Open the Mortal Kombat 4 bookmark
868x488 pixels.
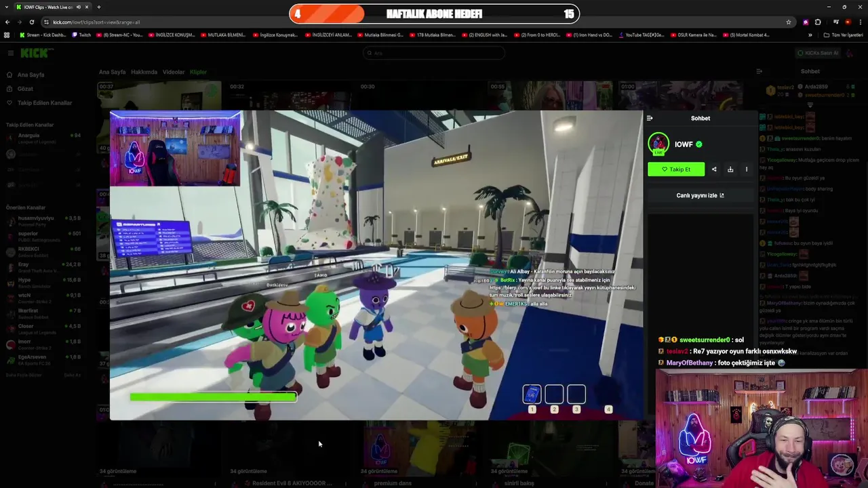pyautogui.click(x=746, y=35)
